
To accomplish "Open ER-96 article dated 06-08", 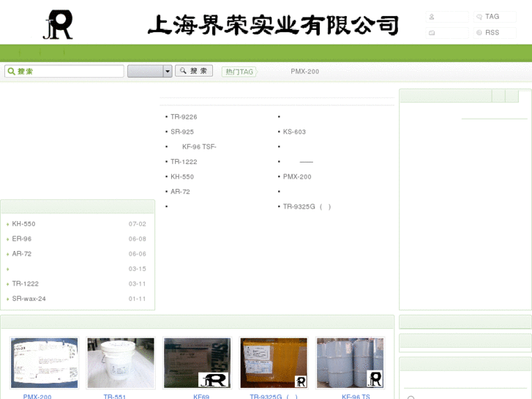I will click(x=22, y=239).
